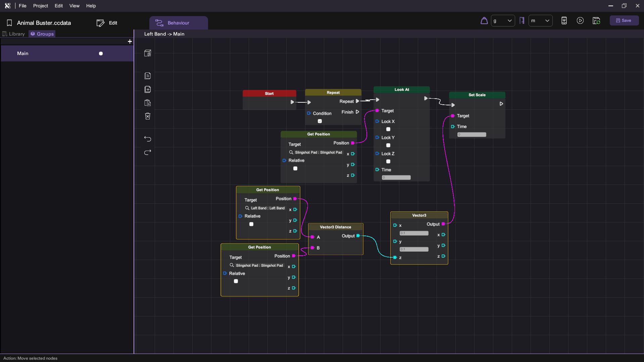Click the add new node page icon
Viewport: 644px width, 362px height.
(148, 89)
